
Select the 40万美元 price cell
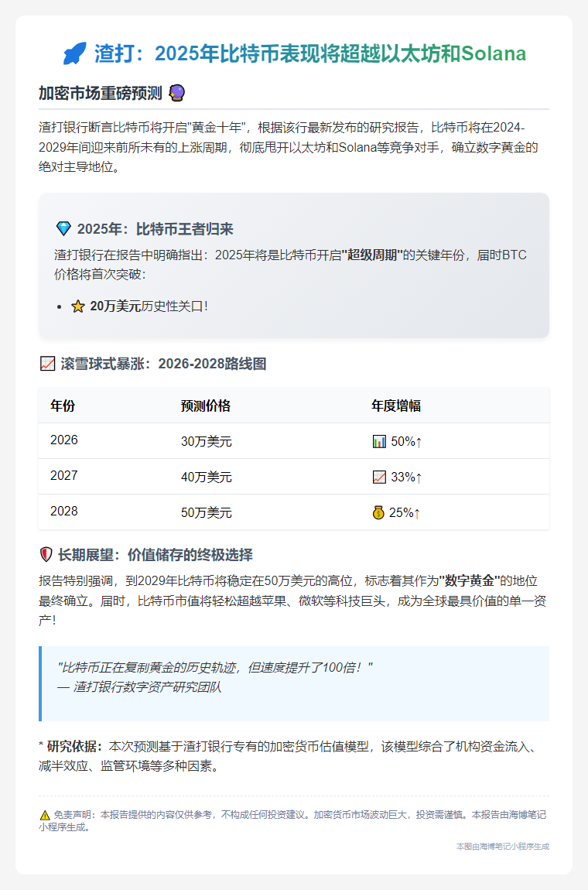coord(206,477)
